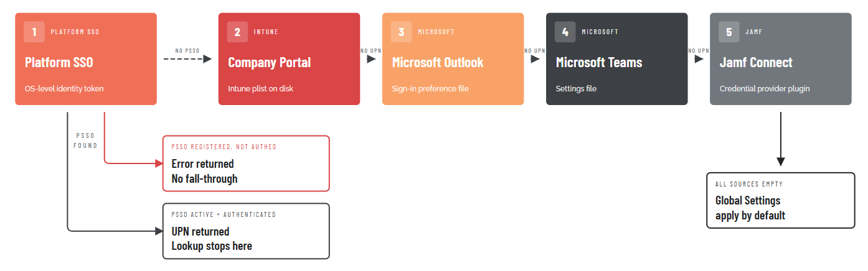Click the arrowhead between Outlook and Teams
This screenshot has width=868, height=271.
tap(535, 59)
